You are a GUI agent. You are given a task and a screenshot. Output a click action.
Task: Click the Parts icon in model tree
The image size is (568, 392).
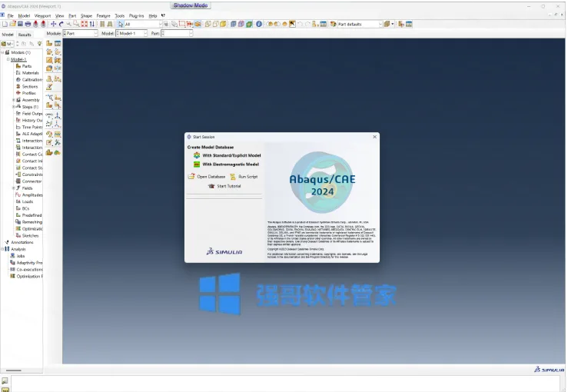[18, 66]
